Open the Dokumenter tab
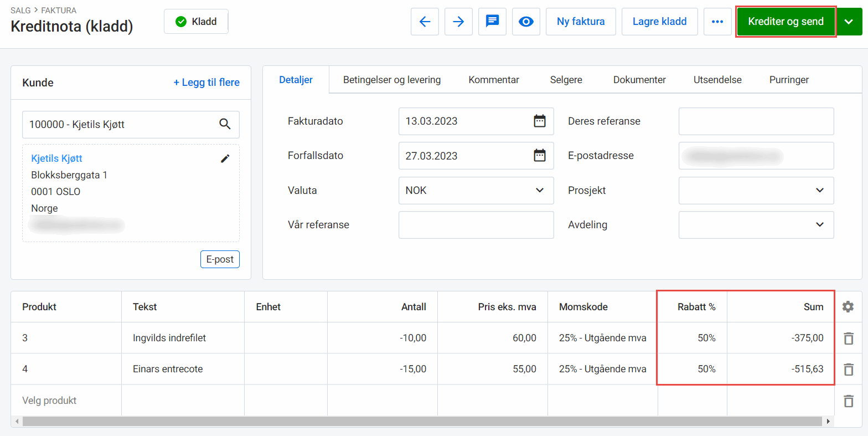This screenshot has width=868, height=436. coord(639,80)
